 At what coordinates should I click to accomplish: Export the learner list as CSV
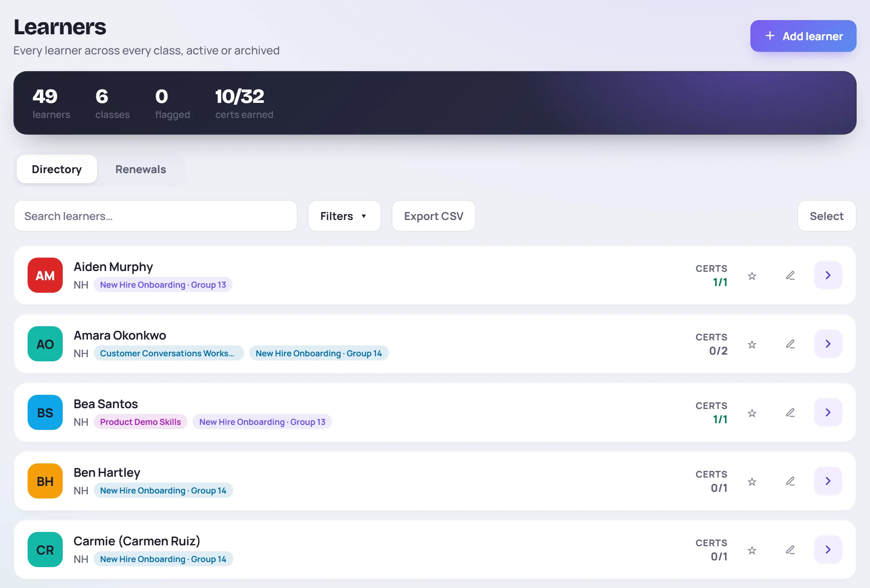tap(433, 216)
